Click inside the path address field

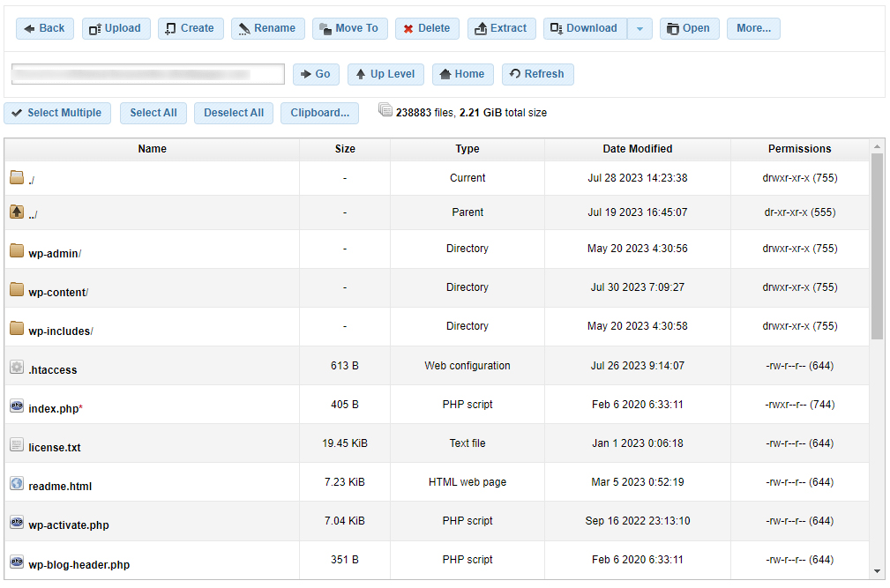point(146,73)
